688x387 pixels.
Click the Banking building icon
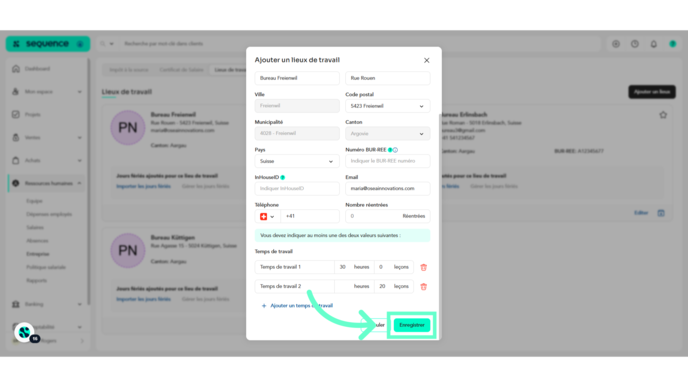[16, 304]
